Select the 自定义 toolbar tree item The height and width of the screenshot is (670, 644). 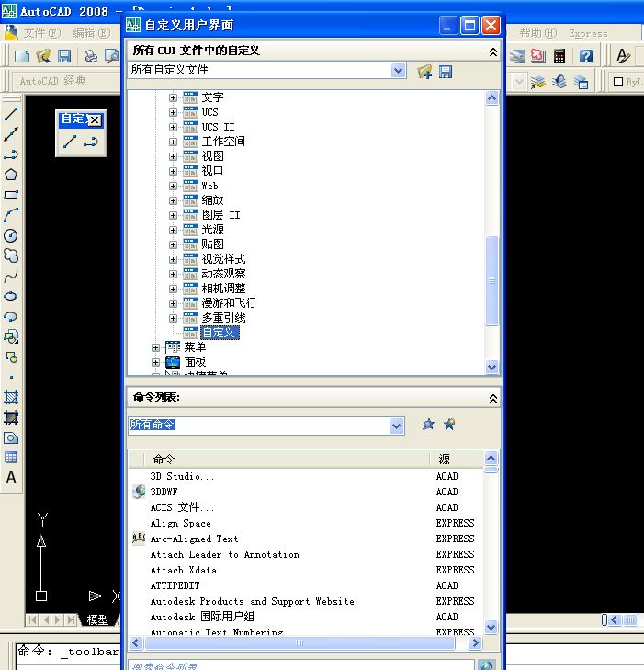(x=220, y=333)
